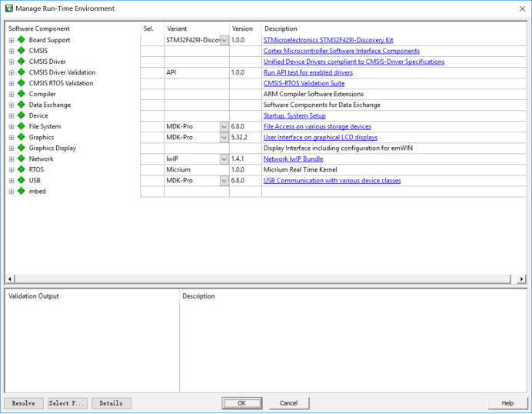
Task: Open the Unified Device Drivers link
Action: (x=354, y=62)
